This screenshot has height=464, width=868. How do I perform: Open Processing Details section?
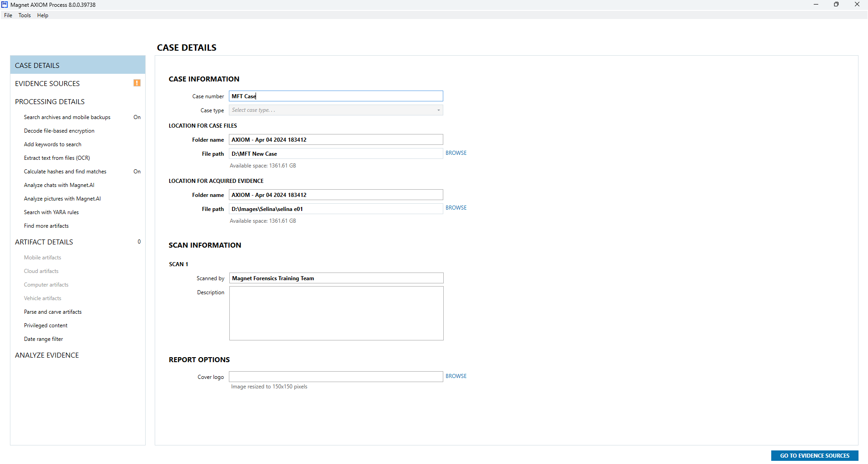[50, 102]
